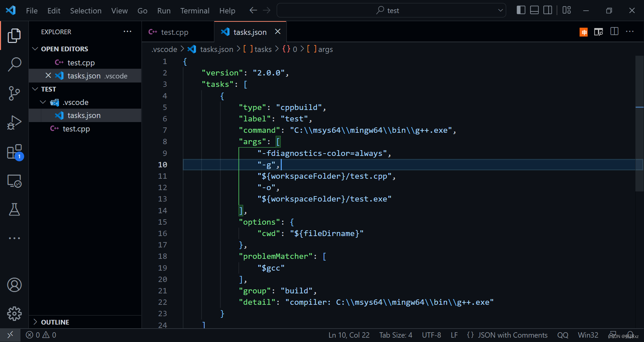Image resolution: width=644 pixels, height=342 pixels.
Task: Click the open preview icon in editor toolbar
Action: coord(598,32)
